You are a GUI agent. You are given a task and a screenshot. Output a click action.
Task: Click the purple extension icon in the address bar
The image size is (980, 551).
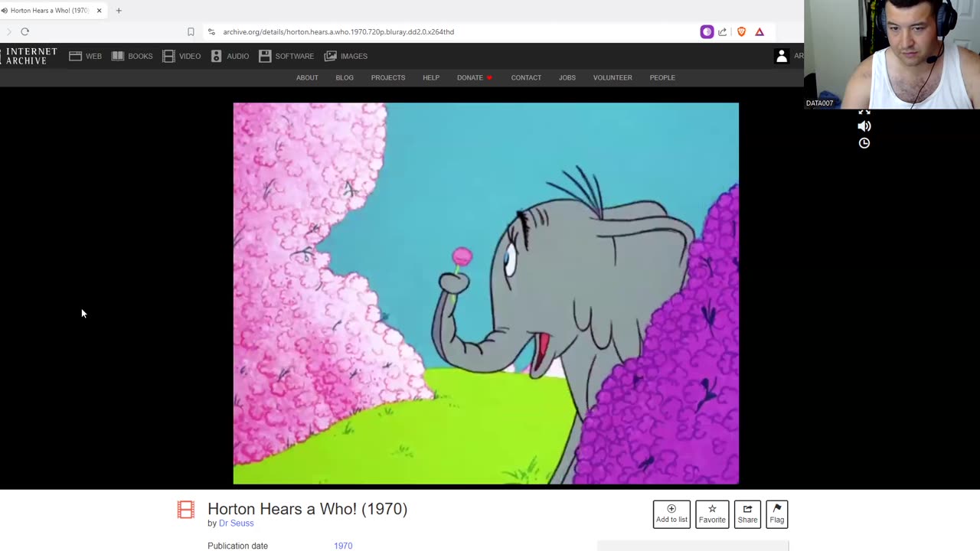click(x=707, y=31)
